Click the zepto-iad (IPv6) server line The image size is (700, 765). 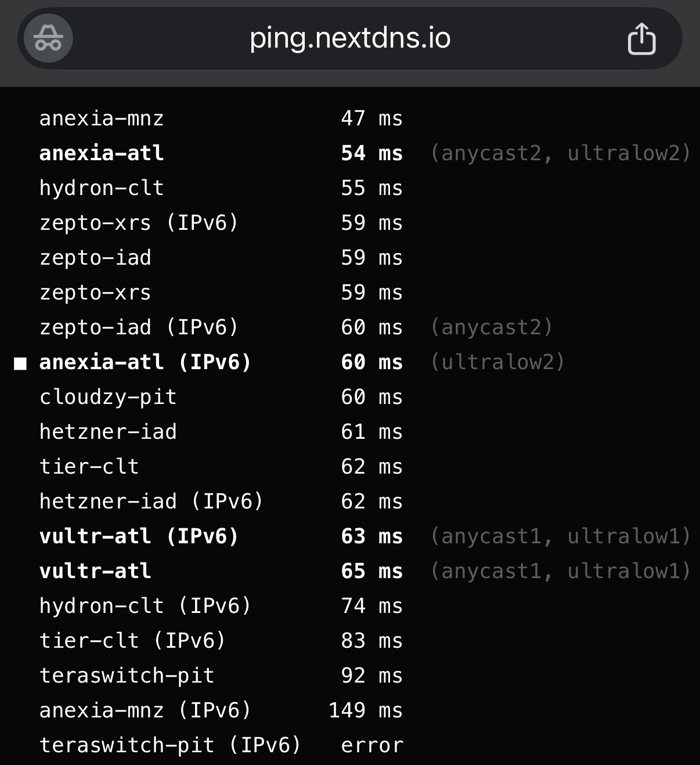pos(139,327)
